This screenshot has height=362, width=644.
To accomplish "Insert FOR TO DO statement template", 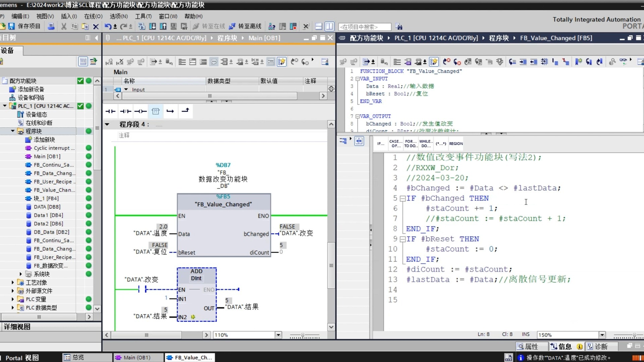I will (x=411, y=143).
